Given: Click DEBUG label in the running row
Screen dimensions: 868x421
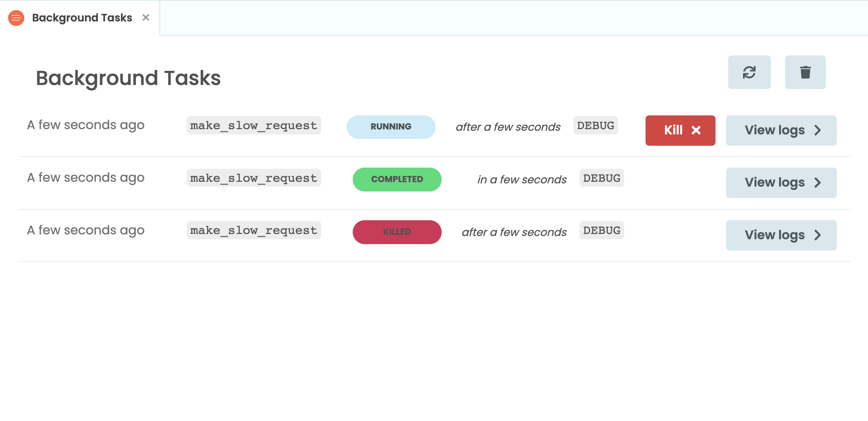Looking at the screenshot, I should click(x=595, y=125).
